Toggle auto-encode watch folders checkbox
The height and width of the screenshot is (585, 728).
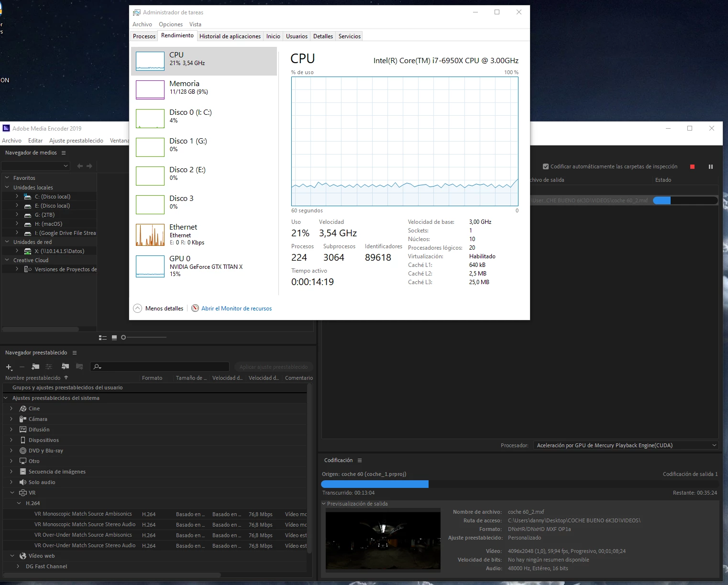[x=546, y=166]
